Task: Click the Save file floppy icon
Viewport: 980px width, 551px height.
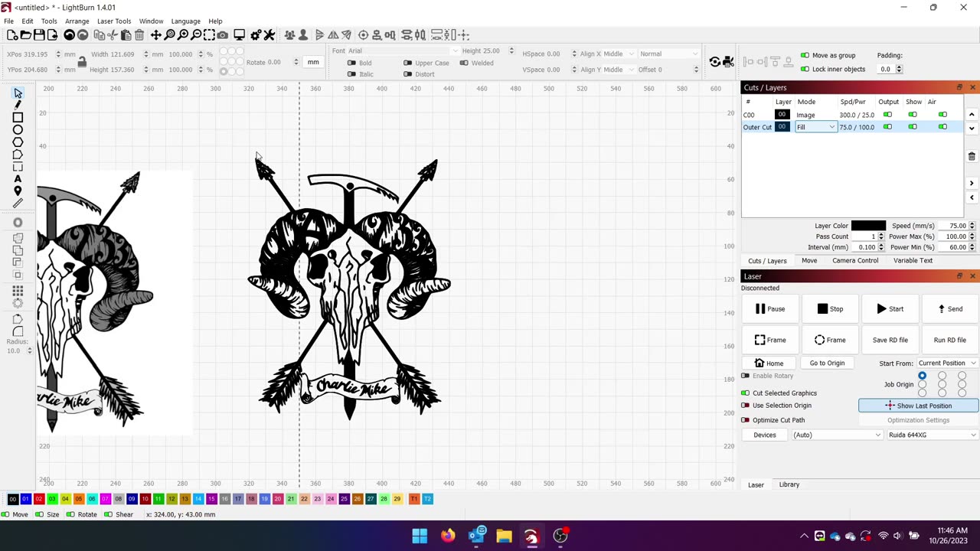Action: tap(39, 35)
